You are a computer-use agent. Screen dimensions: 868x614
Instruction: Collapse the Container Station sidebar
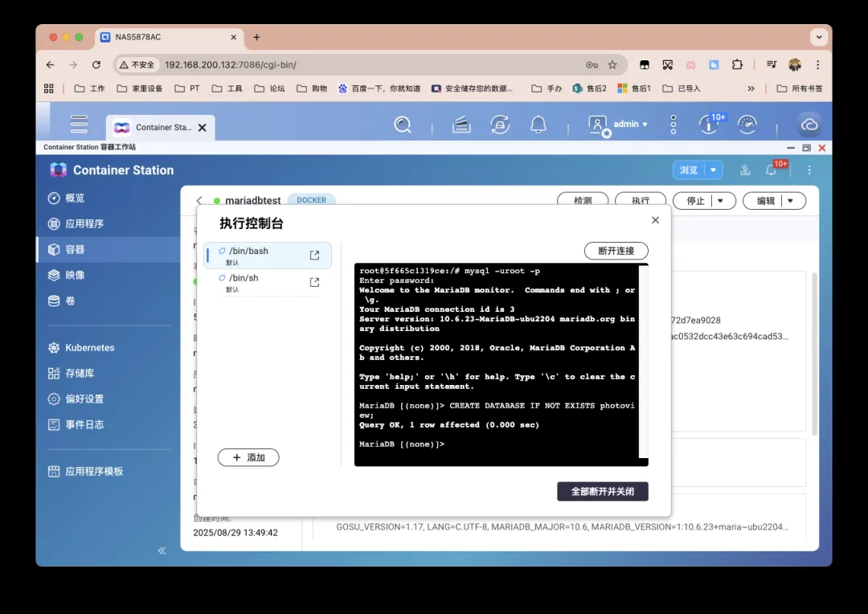pos(162,551)
